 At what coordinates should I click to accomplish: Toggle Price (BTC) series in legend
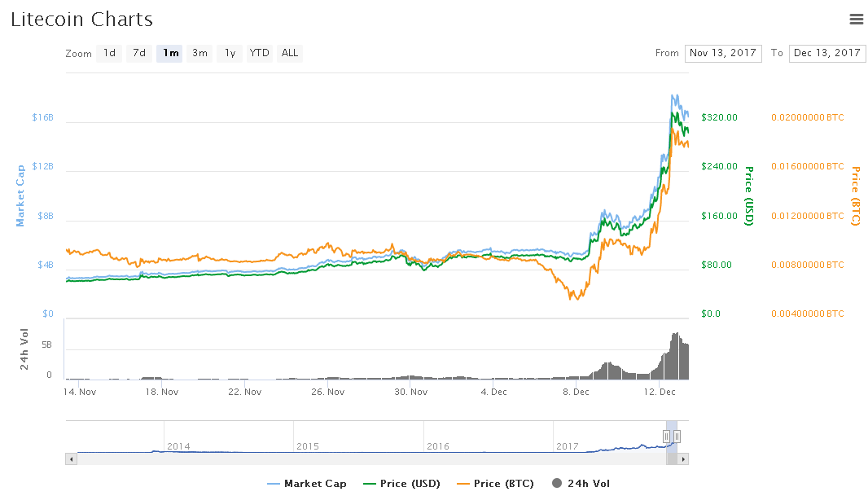point(495,483)
